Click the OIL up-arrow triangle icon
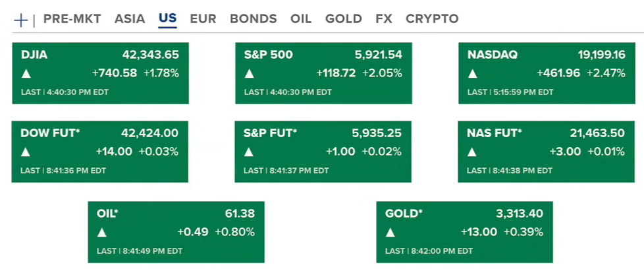This screenshot has height=269, width=644. [101, 232]
